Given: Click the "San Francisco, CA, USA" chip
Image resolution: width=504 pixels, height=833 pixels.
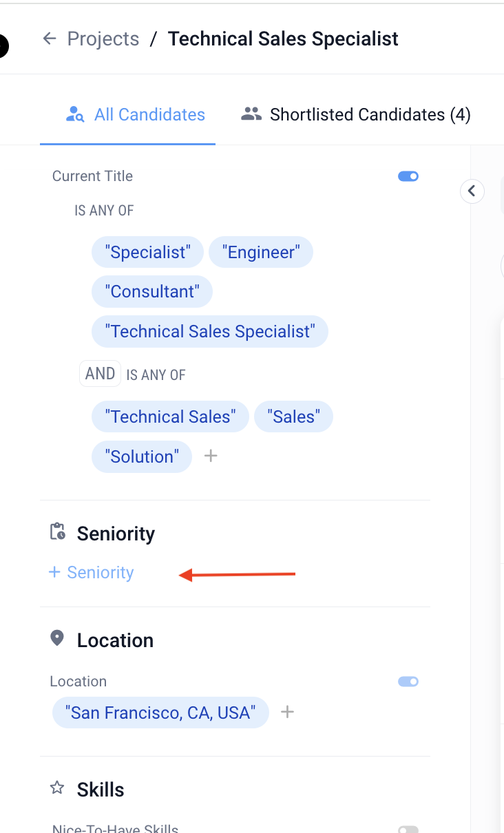Looking at the screenshot, I should pyautogui.click(x=160, y=713).
